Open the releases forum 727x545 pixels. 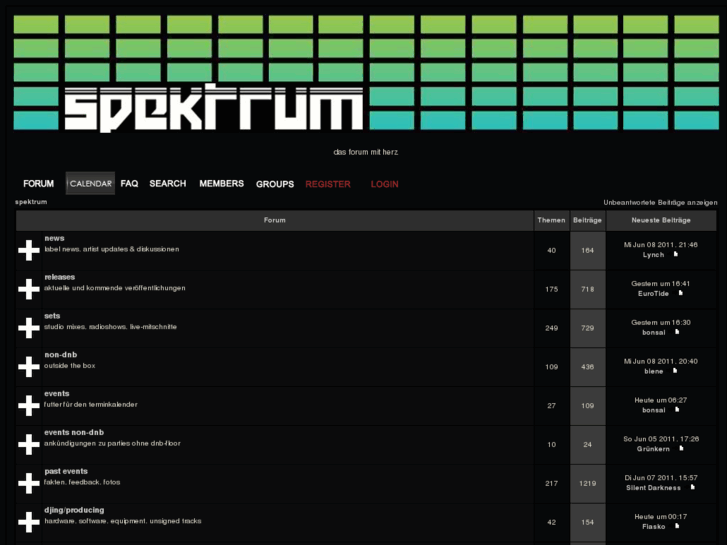point(59,277)
